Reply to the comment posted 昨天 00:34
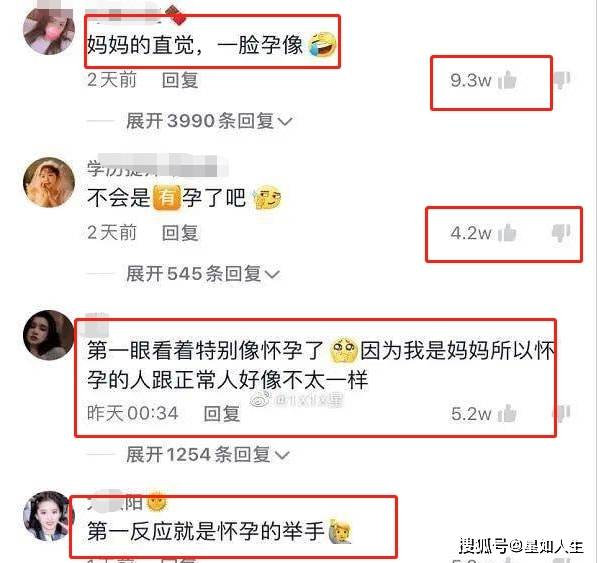 pyautogui.click(x=222, y=414)
